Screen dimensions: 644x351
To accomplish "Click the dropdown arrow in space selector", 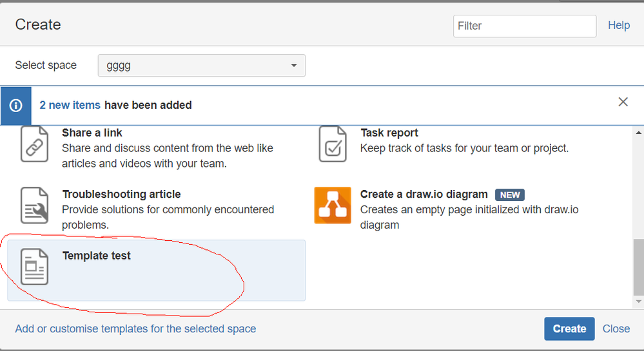I will [x=294, y=66].
